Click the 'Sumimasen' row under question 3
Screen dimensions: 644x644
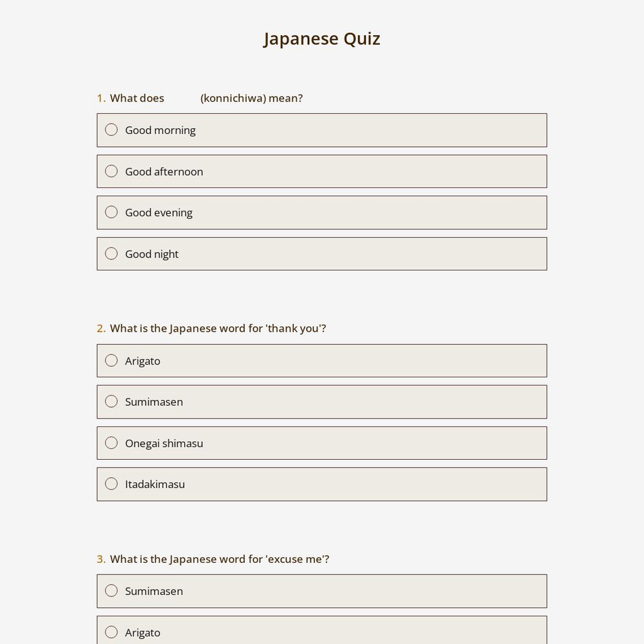point(322,591)
